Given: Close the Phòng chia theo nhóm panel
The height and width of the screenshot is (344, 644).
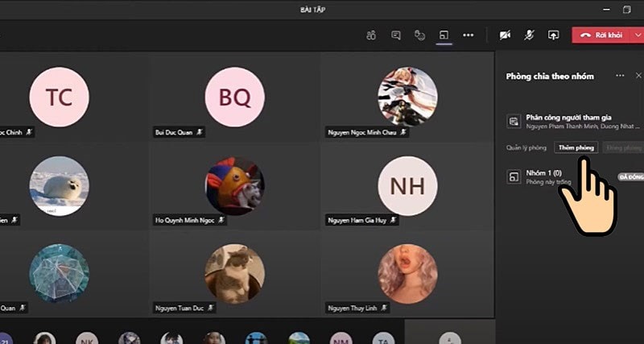Looking at the screenshot, I should point(638,76).
